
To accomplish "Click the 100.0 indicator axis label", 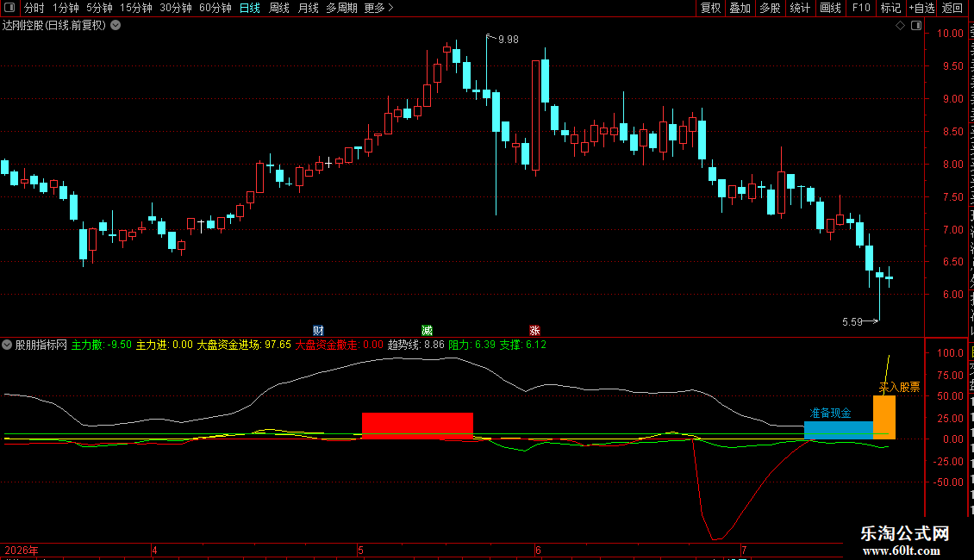I will 950,353.
